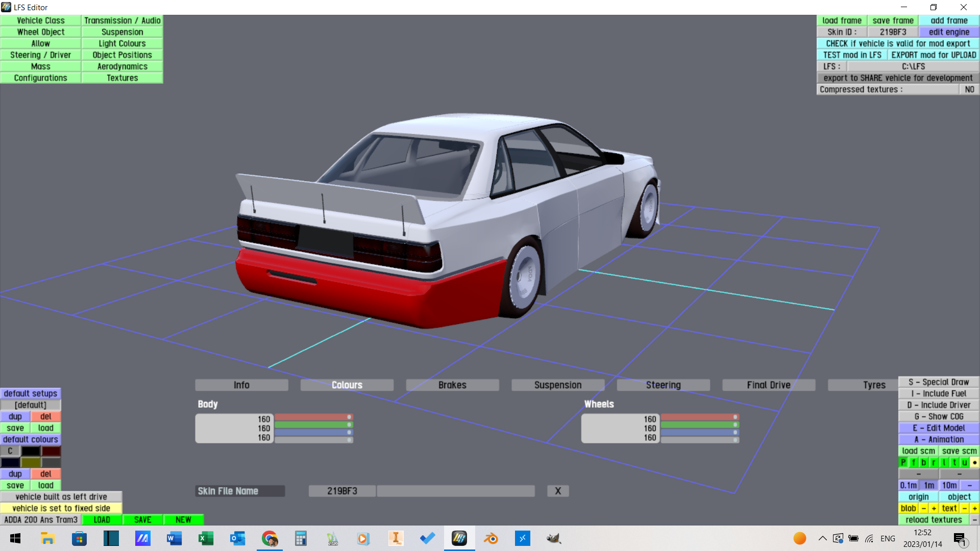The height and width of the screenshot is (551, 980).
Task: Toggle 'G – Show COG' option
Action: (x=939, y=416)
